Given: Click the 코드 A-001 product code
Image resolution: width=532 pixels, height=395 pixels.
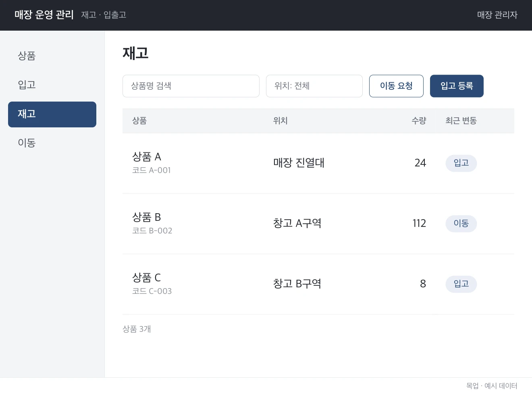Looking at the screenshot, I should (152, 170).
